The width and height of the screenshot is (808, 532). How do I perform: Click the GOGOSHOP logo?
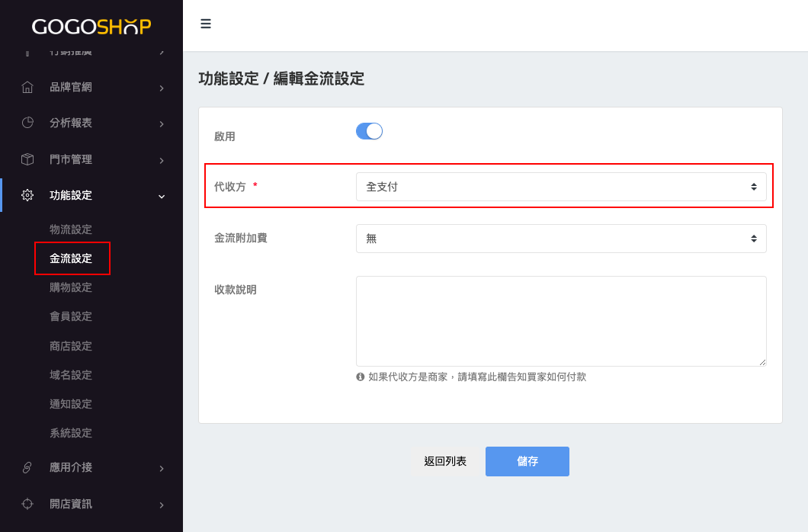tap(91, 26)
